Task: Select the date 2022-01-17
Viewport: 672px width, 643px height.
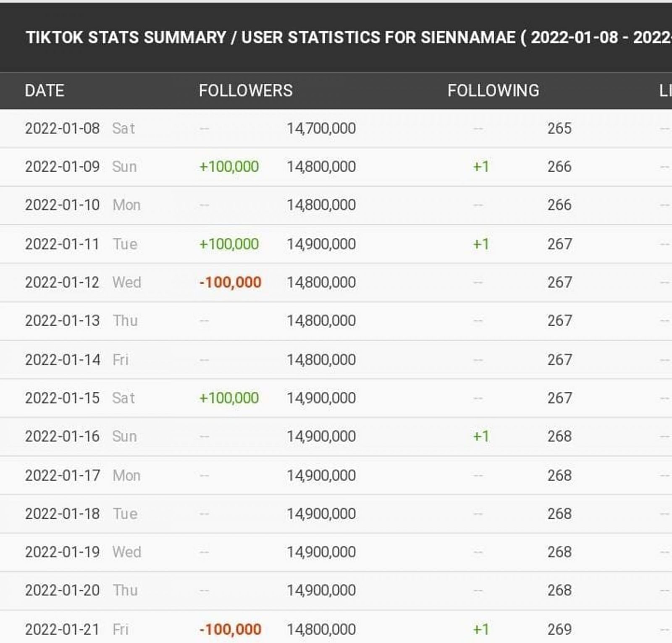Action: click(x=63, y=475)
